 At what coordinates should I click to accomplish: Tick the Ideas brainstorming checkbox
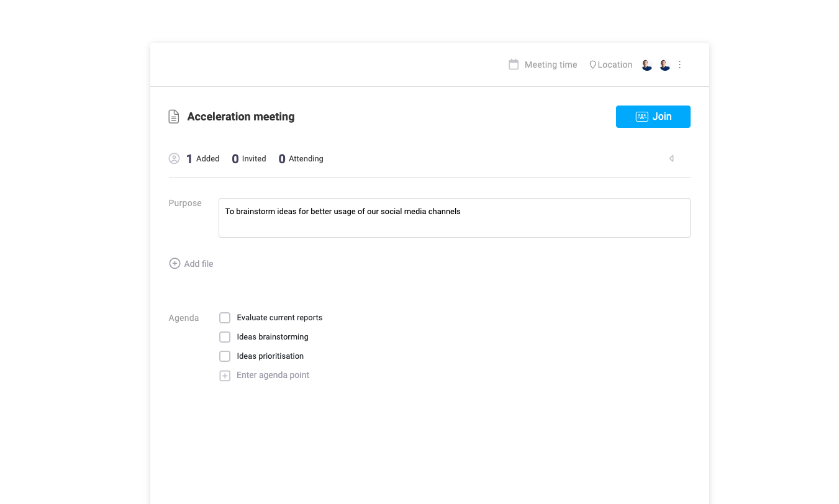[225, 337]
